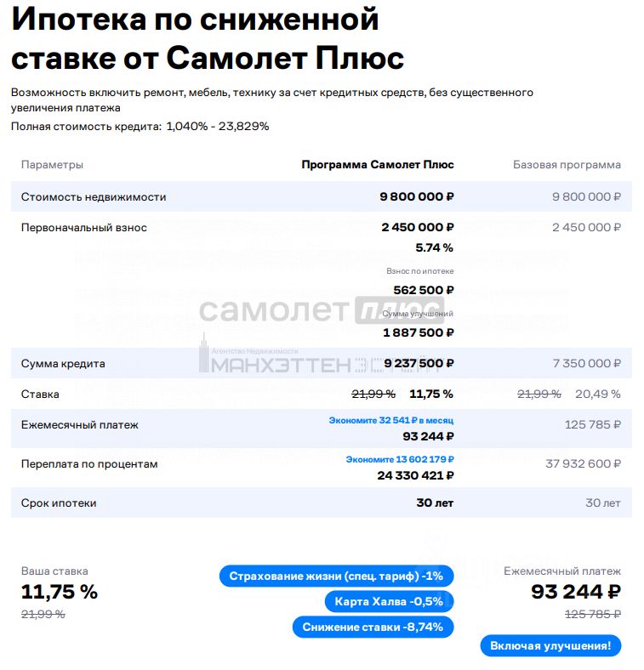This screenshot has width=644, height=670.
Task: Click the Ипотека по сниженной ставке heading
Action: pos(208,38)
